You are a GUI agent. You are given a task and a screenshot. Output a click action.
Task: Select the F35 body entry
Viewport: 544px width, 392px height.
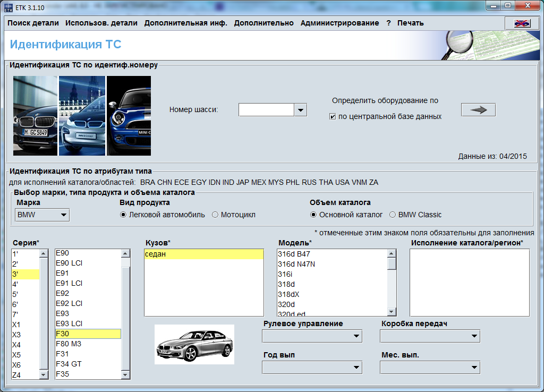point(88,374)
